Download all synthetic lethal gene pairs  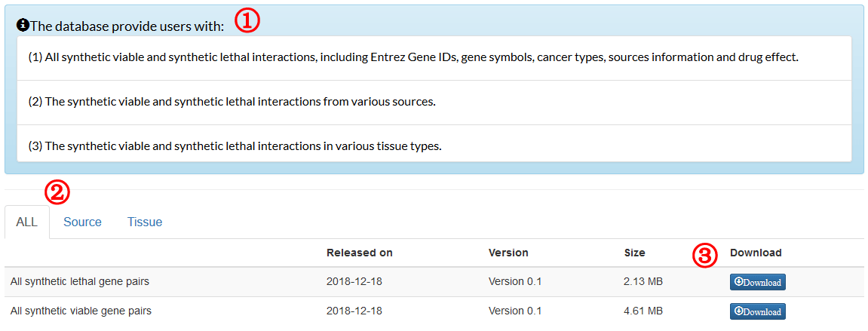coord(757,282)
